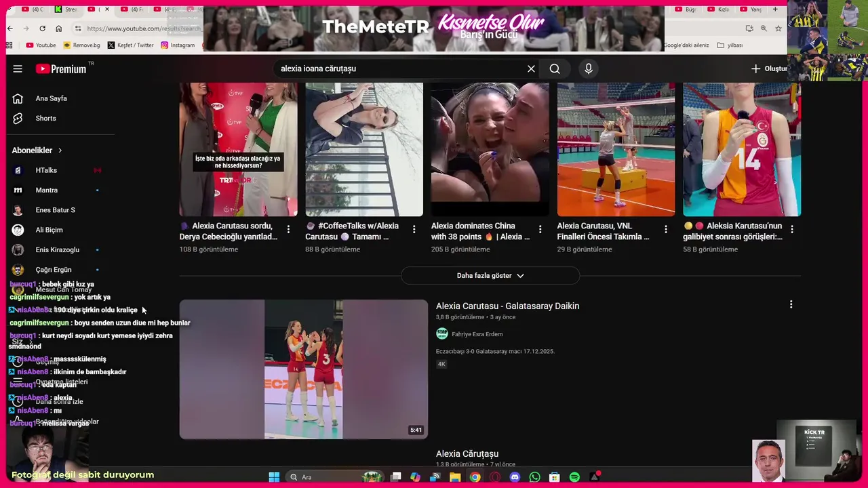Screen dimensions: 868x488
Task: Open WhatsApp from the taskbar
Action: (534, 477)
